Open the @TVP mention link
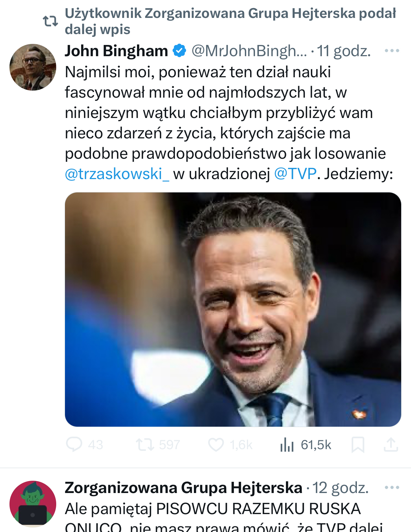 click(295, 174)
